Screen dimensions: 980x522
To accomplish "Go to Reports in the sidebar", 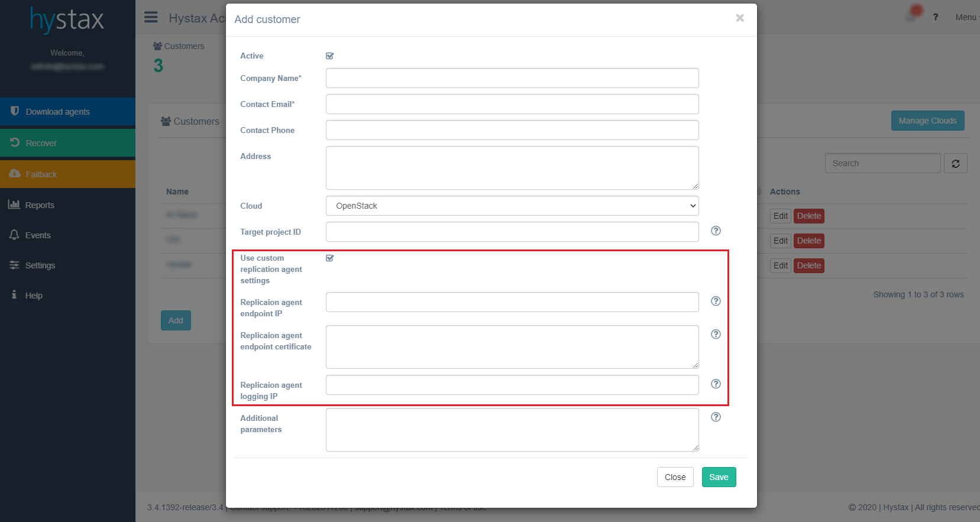I will pyautogui.click(x=67, y=205).
